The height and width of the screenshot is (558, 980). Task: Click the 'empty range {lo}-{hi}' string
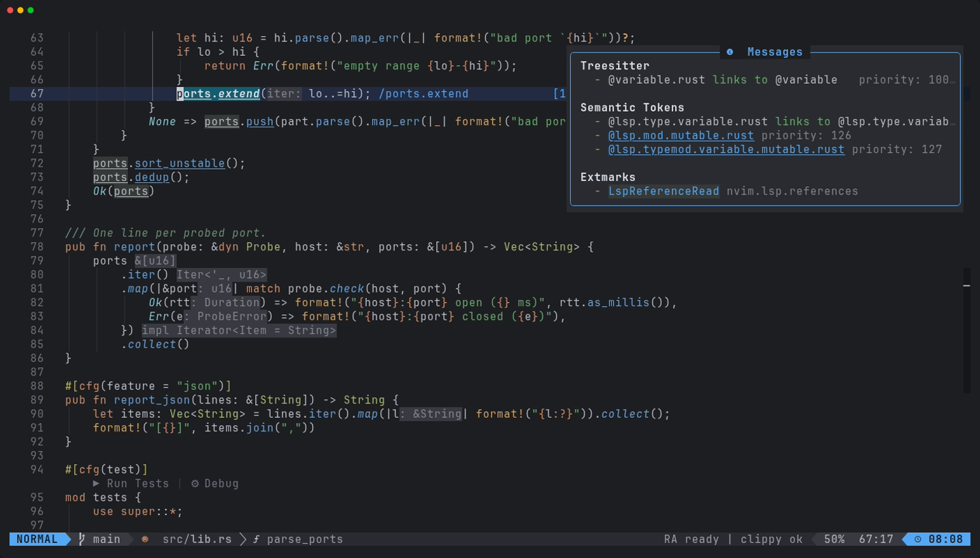(416, 66)
